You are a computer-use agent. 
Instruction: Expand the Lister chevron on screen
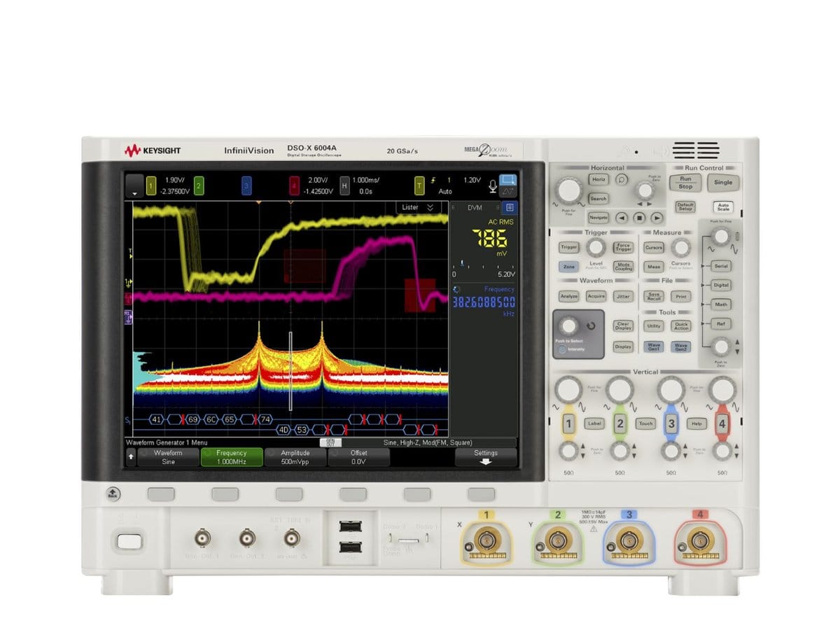tap(430, 207)
